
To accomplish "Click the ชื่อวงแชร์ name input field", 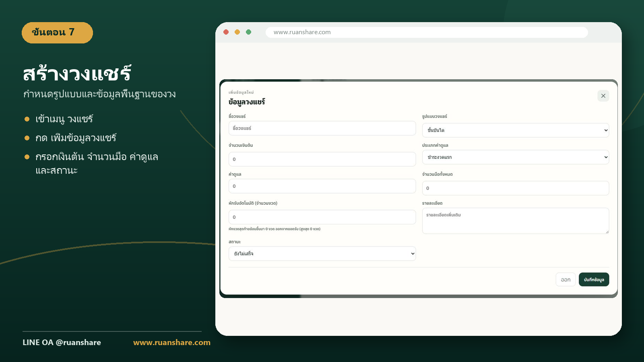I will pos(322,128).
